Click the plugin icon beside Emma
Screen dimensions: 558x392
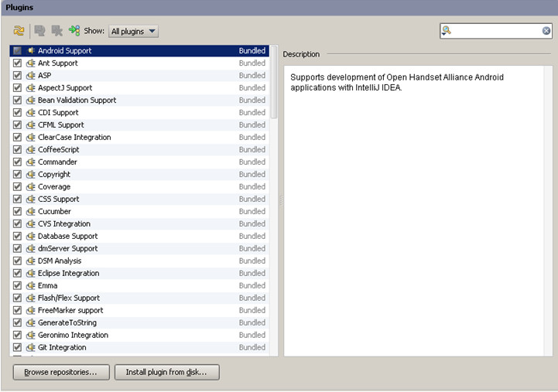click(31, 286)
